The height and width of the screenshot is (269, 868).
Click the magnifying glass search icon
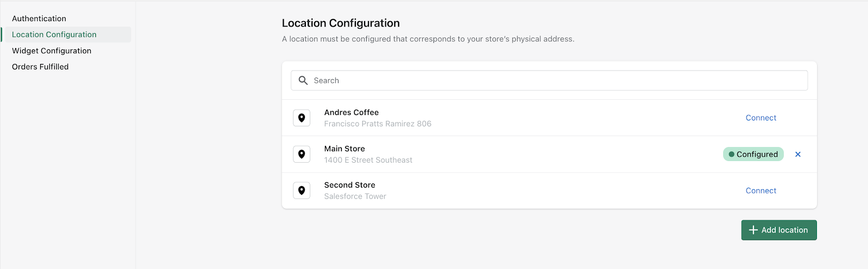click(x=303, y=80)
